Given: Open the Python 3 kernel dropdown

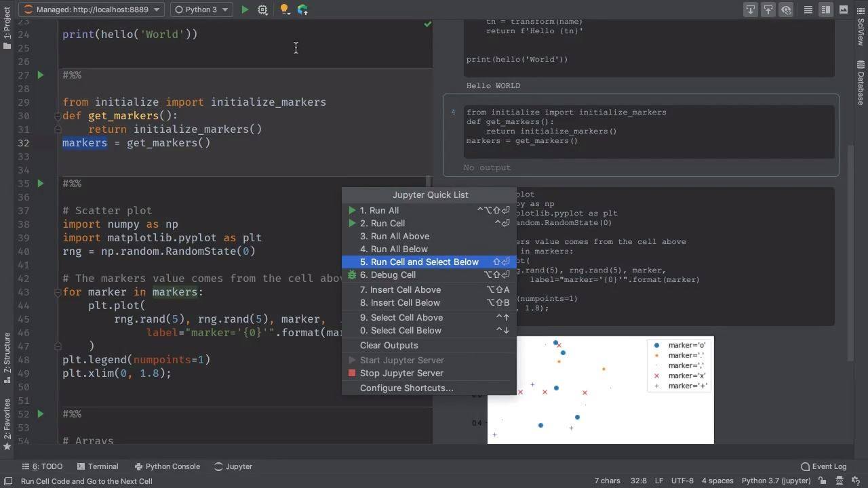Looking at the screenshot, I should point(200,9).
